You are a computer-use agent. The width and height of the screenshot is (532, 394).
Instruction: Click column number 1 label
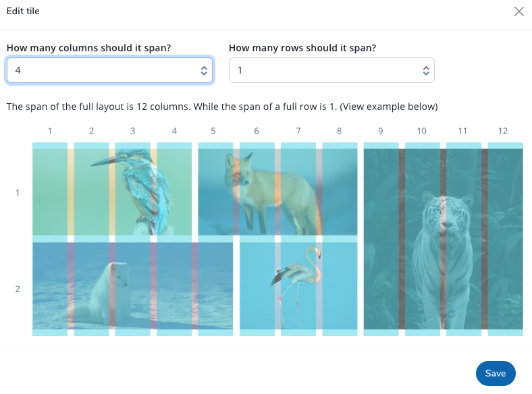click(50, 131)
